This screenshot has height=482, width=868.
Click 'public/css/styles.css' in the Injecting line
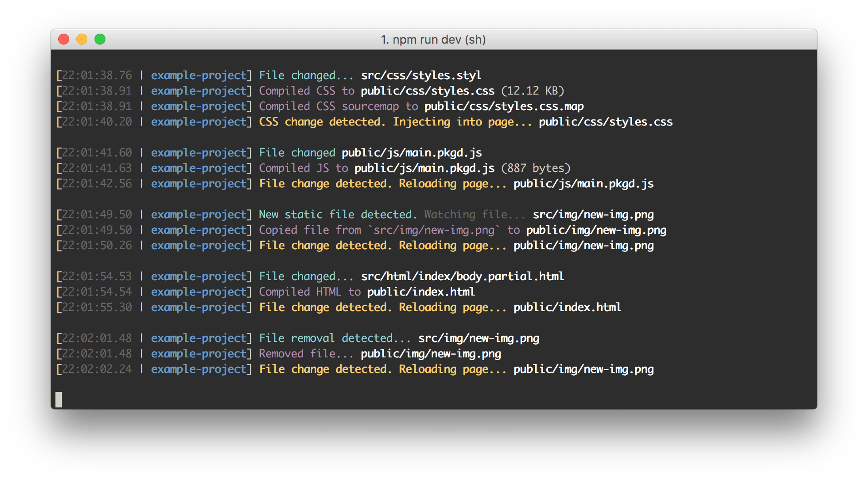605,122
